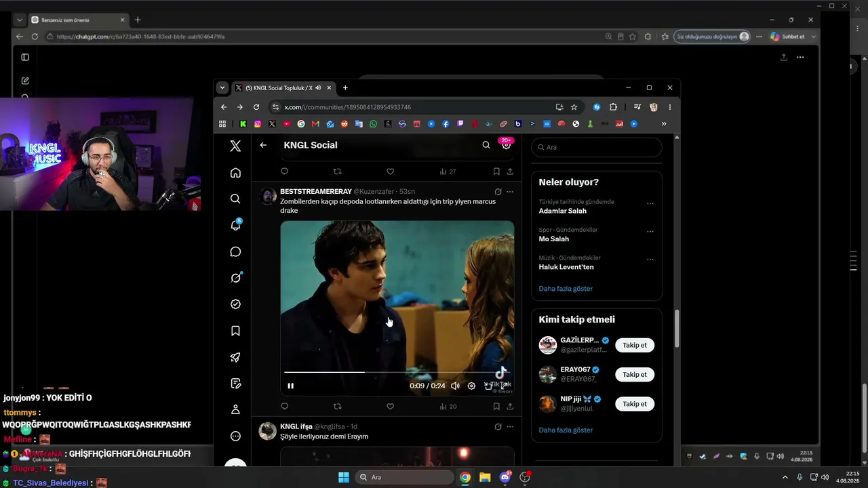
Task: Open File Explorer from the taskbar
Action: tap(485, 477)
